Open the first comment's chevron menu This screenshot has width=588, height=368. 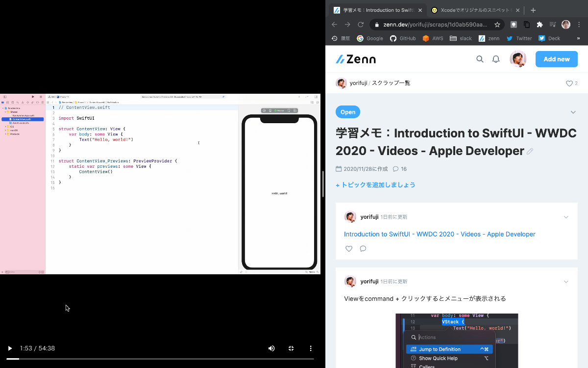[566, 217]
